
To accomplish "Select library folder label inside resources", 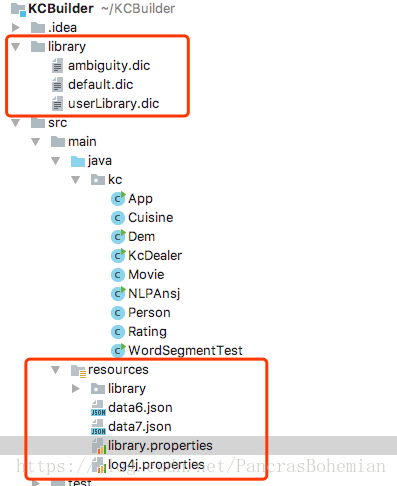I will (127, 389).
